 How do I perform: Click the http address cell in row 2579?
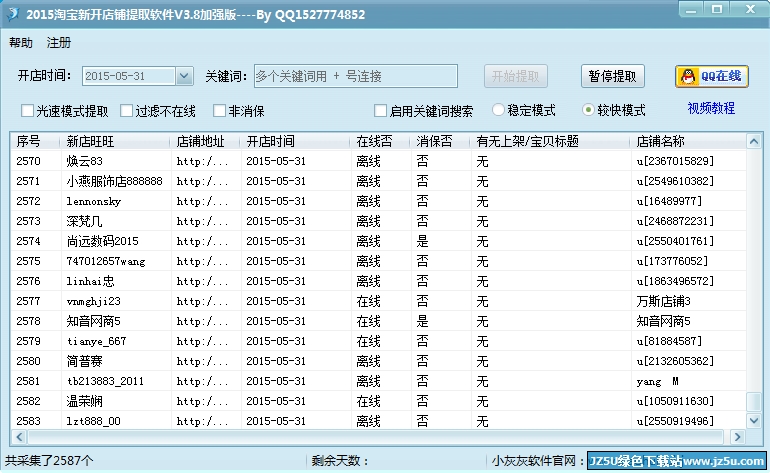coord(202,341)
